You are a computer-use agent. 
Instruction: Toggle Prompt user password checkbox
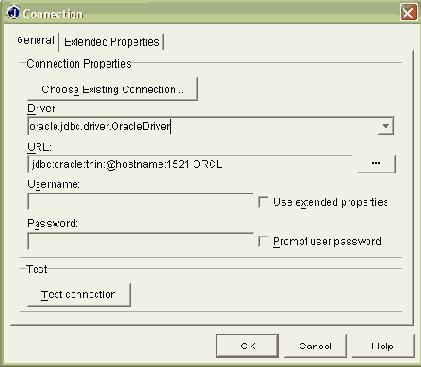pyautogui.click(x=263, y=241)
